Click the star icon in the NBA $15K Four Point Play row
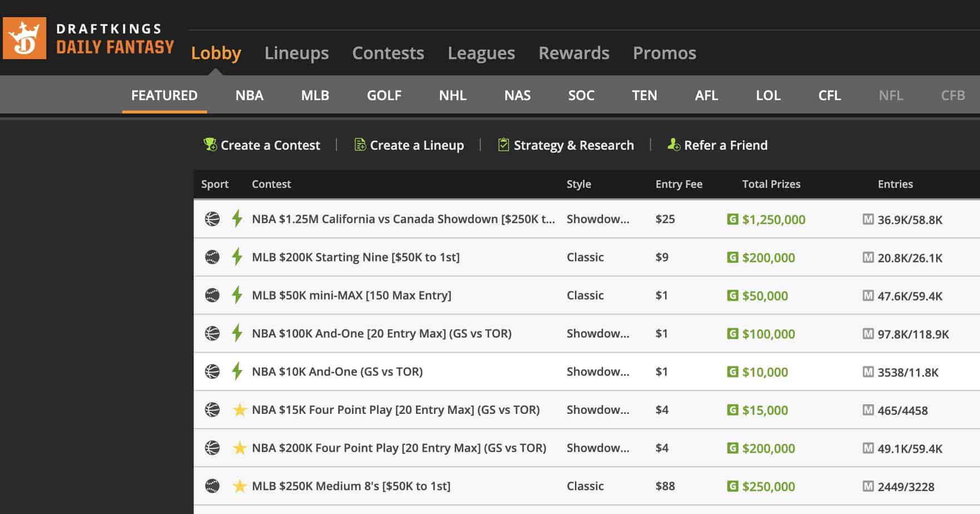This screenshot has width=980, height=514. pyautogui.click(x=239, y=410)
